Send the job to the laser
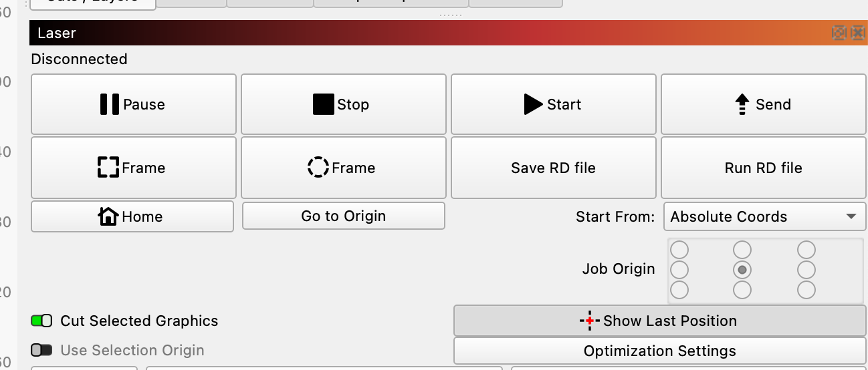 click(763, 104)
